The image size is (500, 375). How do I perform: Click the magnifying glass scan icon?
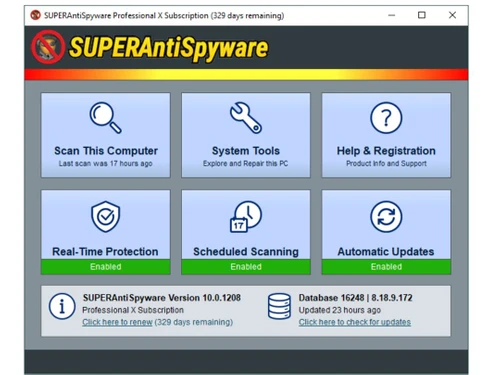pyautogui.click(x=105, y=118)
